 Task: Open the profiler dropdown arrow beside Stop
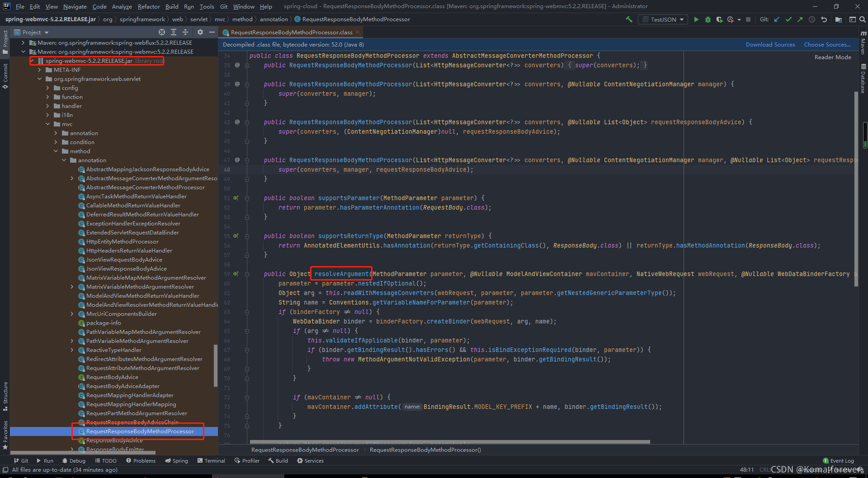tap(739, 19)
